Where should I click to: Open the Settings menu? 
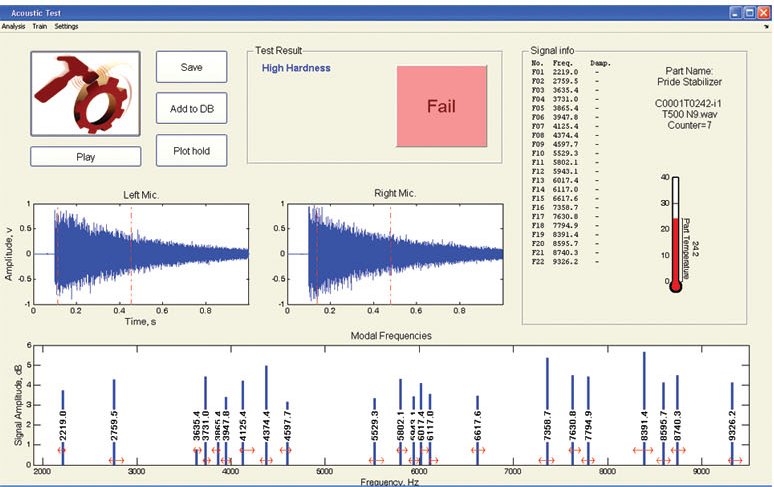pos(66,26)
